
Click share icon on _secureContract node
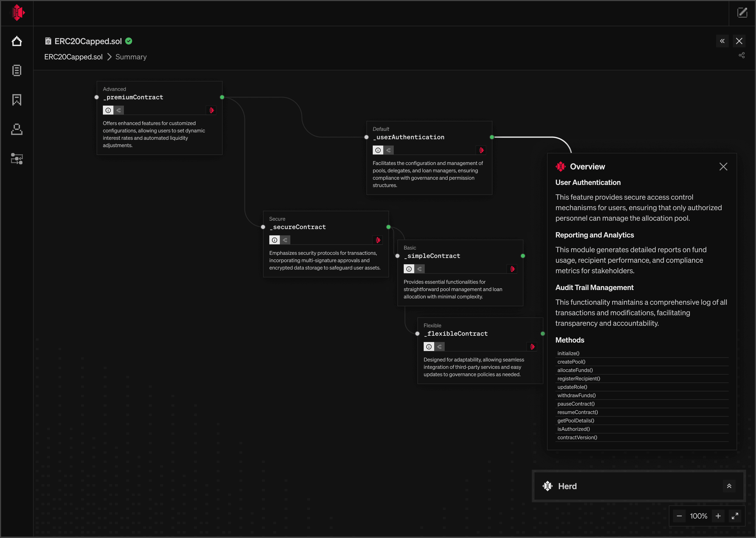click(x=285, y=240)
